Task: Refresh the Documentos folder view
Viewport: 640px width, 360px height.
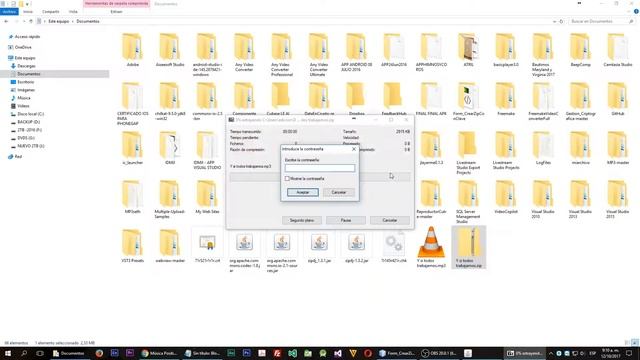Action: [561, 21]
